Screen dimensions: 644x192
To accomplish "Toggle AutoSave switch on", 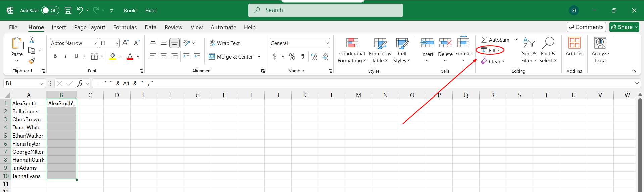I will (50, 10).
